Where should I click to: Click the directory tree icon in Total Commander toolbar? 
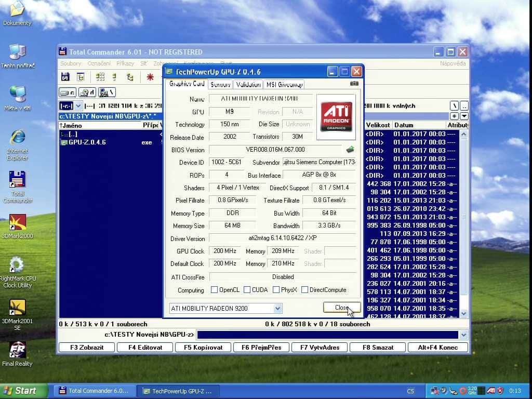(130, 77)
